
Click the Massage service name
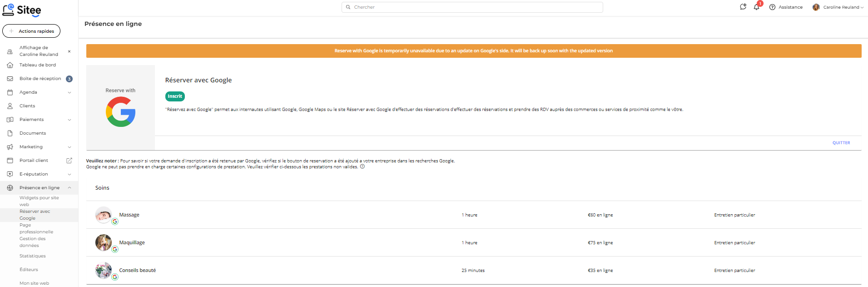[129, 215]
